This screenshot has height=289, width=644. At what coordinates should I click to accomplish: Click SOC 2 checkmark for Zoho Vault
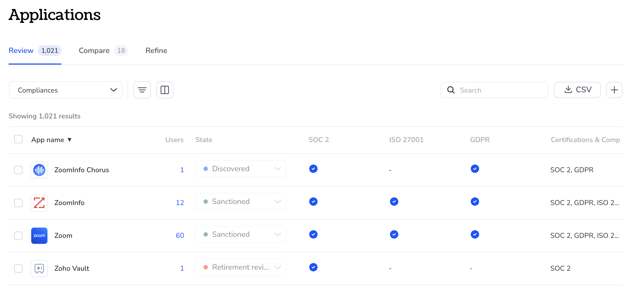click(x=313, y=267)
